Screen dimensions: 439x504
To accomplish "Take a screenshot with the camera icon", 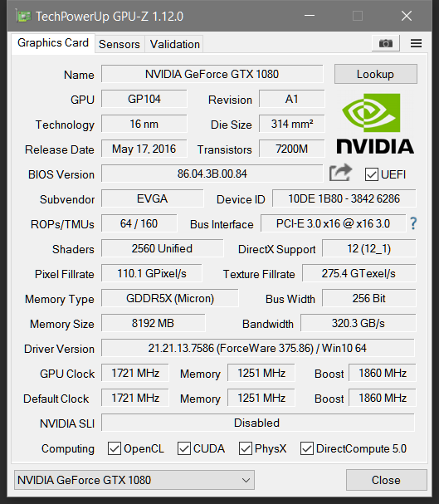I will [x=385, y=43].
